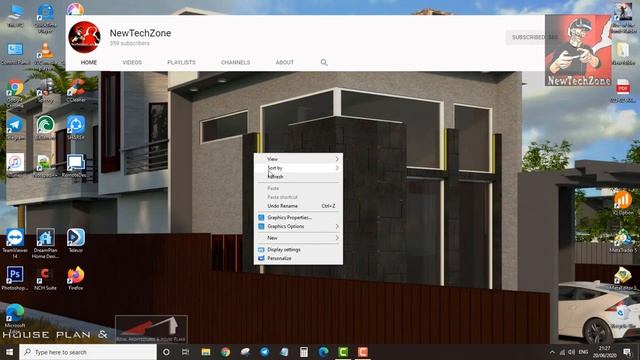Open the Firefox desktop shortcut

point(76,278)
